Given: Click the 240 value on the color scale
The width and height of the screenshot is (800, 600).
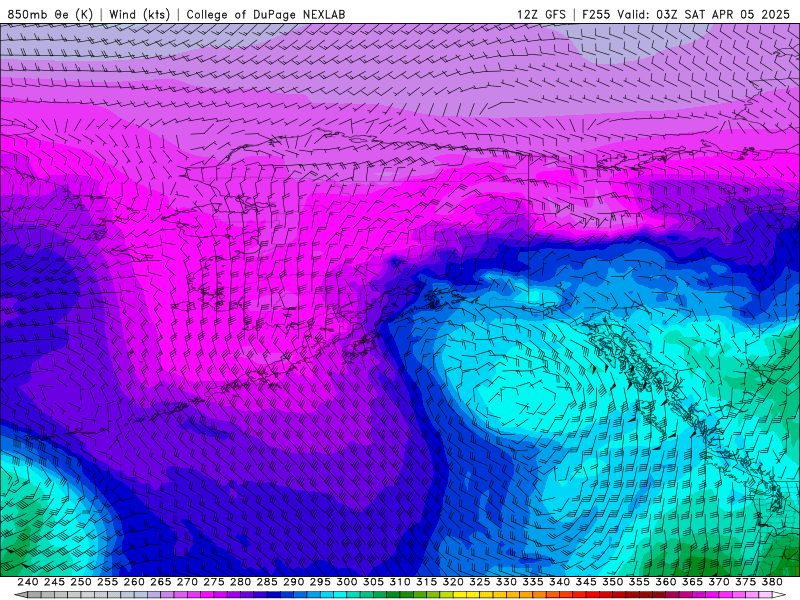Looking at the screenshot, I should pos(28,582).
